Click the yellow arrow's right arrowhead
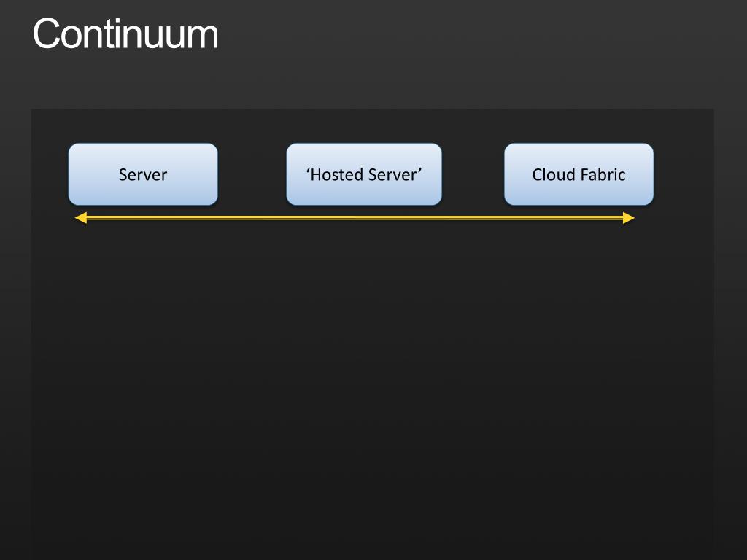Viewport: 747px width, 560px height. (x=629, y=217)
